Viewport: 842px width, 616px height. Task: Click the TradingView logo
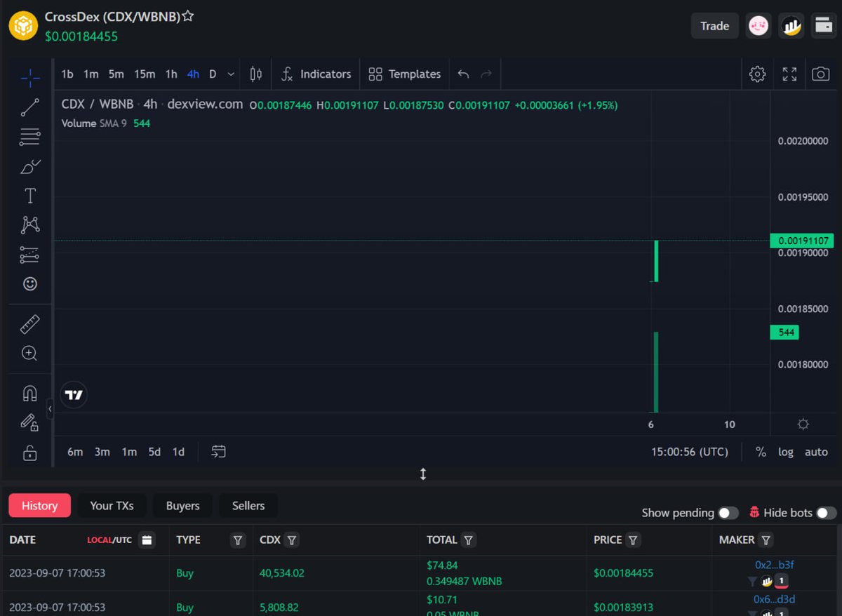coord(74,395)
